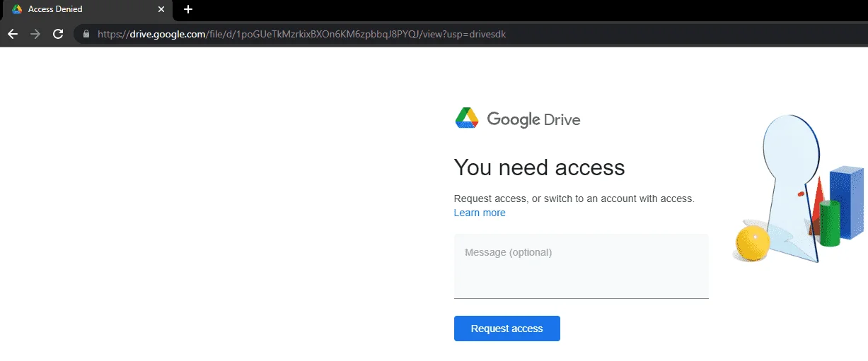Open a new tab with the plus icon
This screenshot has width=868, height=361.
(187, 9)
